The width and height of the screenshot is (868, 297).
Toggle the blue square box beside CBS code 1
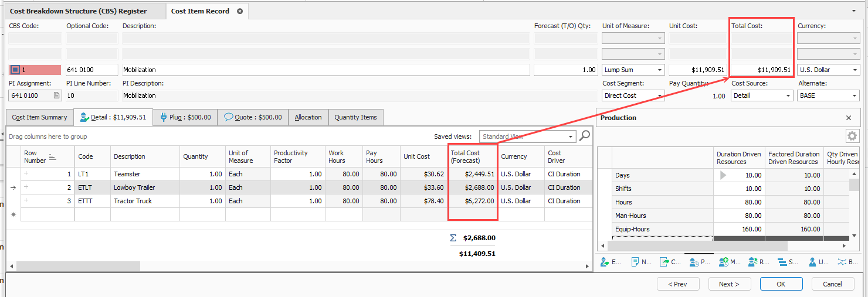pyautogui.click(x=15, y=70)
